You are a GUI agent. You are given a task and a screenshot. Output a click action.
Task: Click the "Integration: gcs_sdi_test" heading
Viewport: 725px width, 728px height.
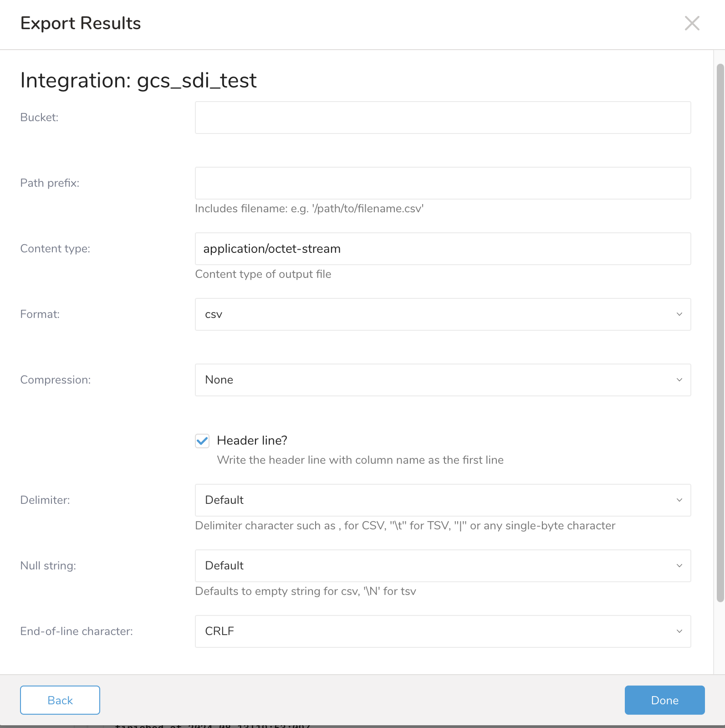pyautogui.click(x=138, y=81)
